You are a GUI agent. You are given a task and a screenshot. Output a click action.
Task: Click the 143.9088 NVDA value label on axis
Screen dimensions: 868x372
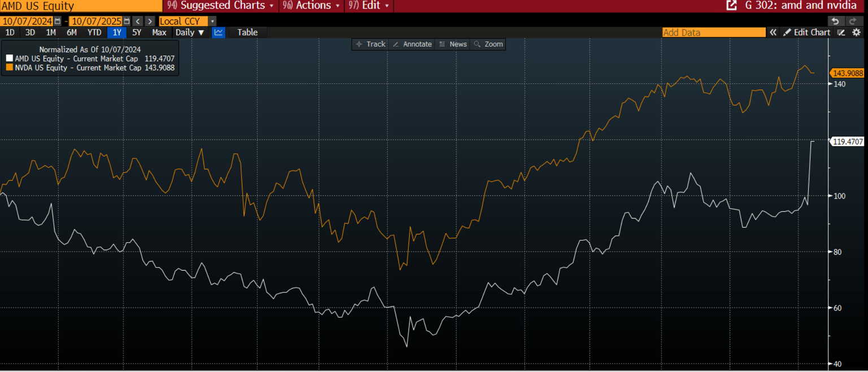click(847, 73)
